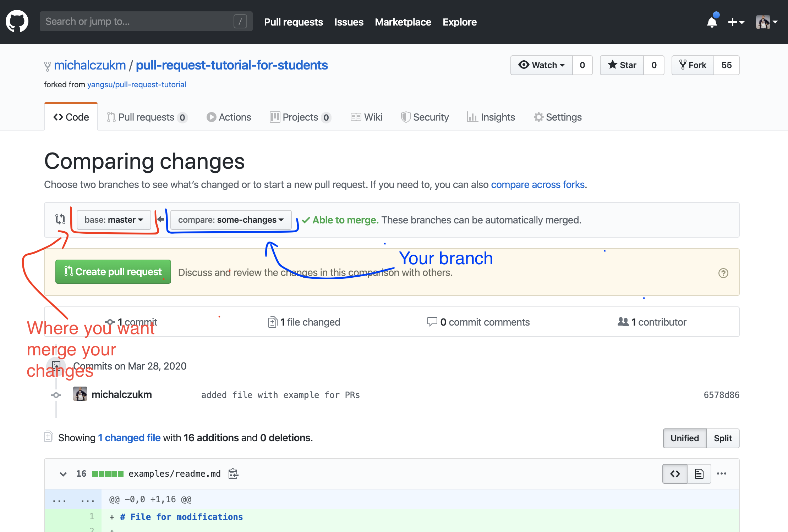Open the base: master branch dropdown
Image resolution: width=788 pixels, height=532 pixels.
pos(114,220)
